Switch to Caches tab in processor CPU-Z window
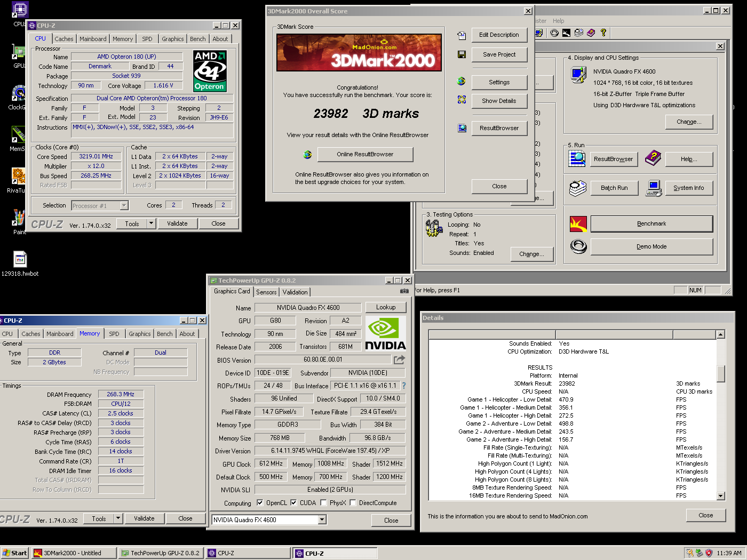This screenshot has height=560, width=747. click(x=64, y=39)
